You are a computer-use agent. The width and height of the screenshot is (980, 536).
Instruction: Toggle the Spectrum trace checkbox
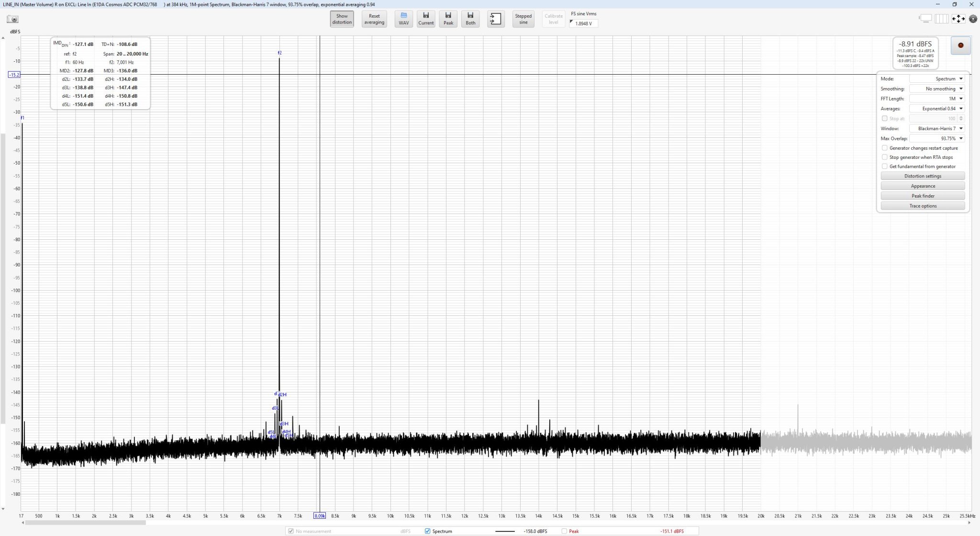pos(427,531)
